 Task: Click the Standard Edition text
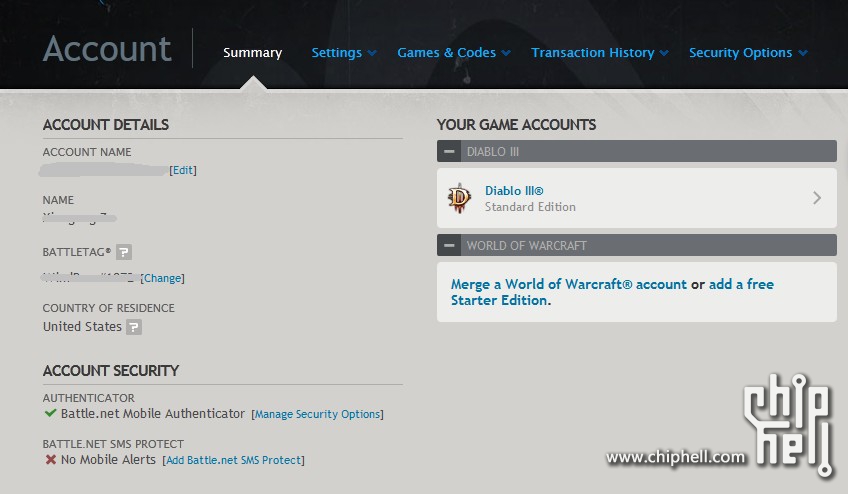[x=530, y=207]
